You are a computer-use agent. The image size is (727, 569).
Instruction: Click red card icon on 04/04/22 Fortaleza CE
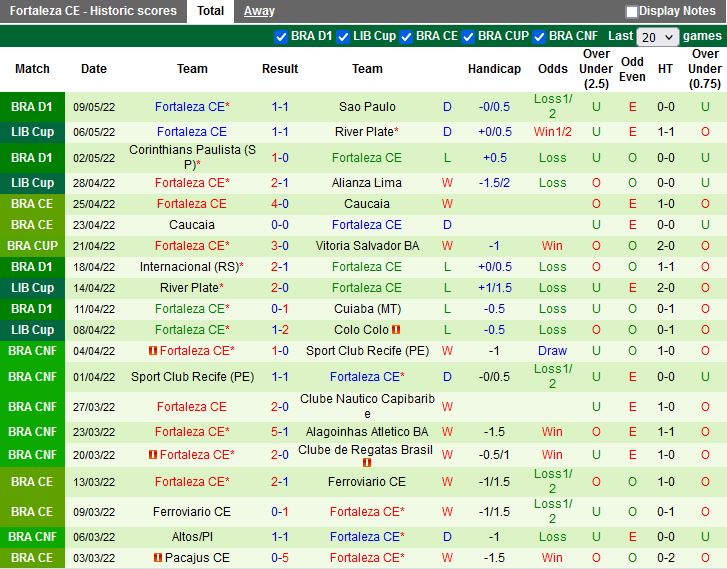coord(153,351)
